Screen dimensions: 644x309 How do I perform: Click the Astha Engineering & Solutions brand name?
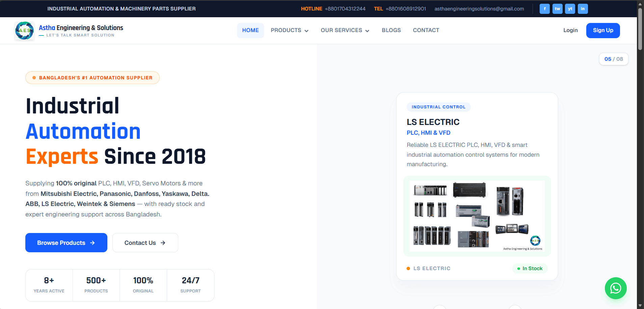click(x=81, y=28)
